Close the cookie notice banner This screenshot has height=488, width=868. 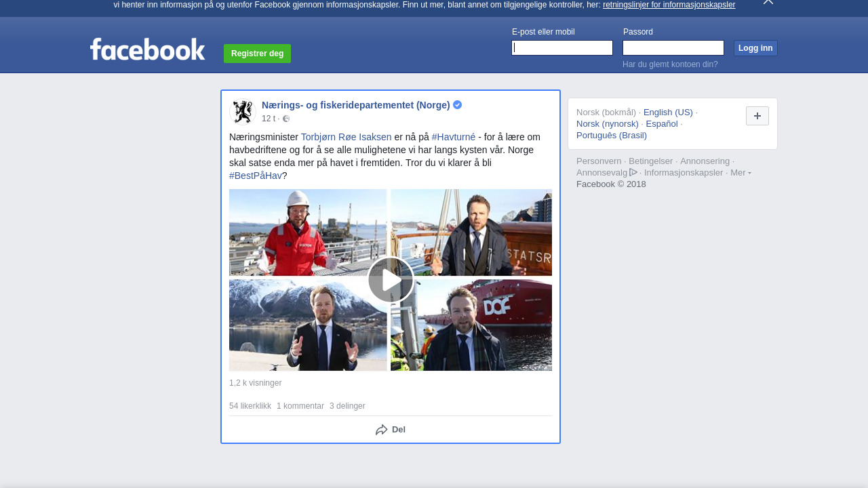768,2
